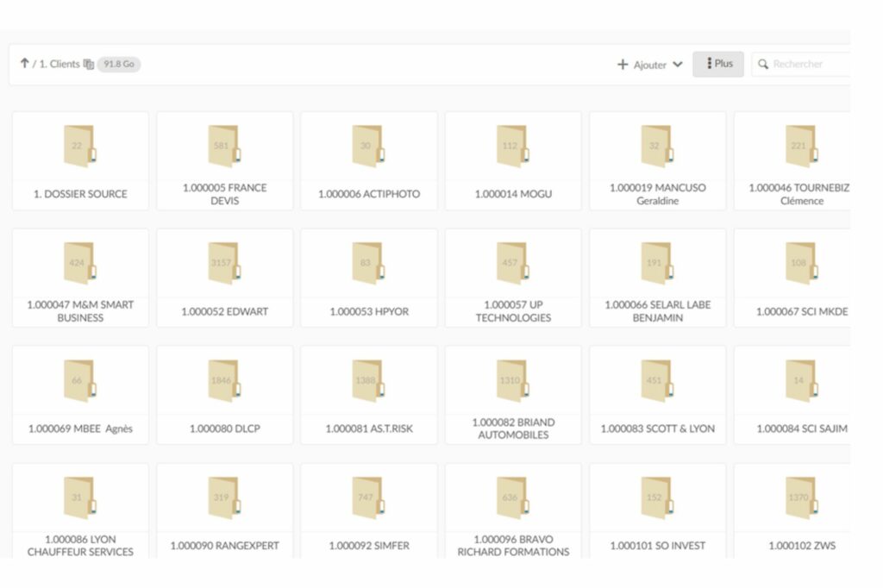Type in the Rechercher search field
The height and width of the screenshot is (588, 883).
pos(806,65)
